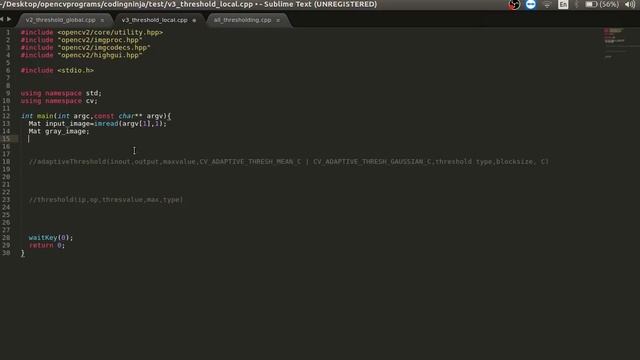The width and height of the screenshot is (640, 360).
Task: Click line number 12 in gutter
Action: 6,116
